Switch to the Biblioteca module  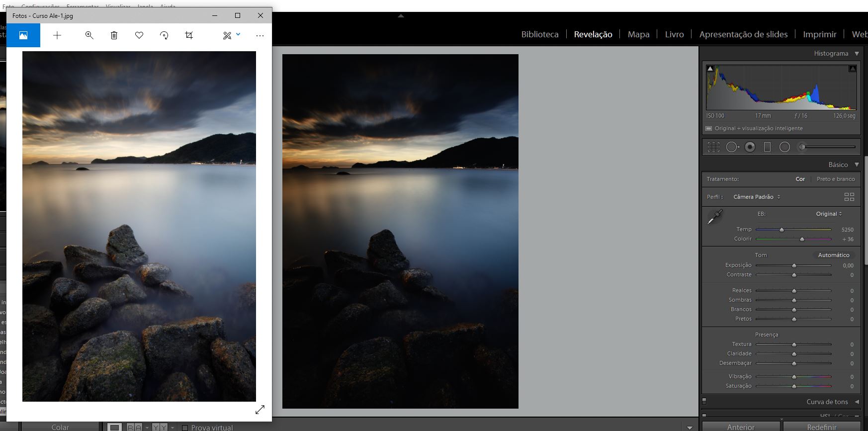tap(540, 34)
